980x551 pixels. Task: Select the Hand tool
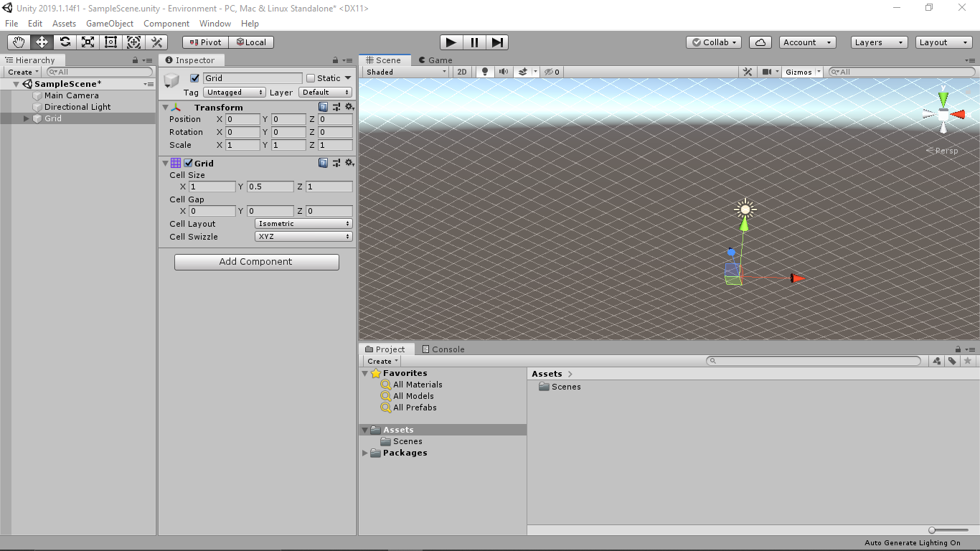[x=19, y=42]
